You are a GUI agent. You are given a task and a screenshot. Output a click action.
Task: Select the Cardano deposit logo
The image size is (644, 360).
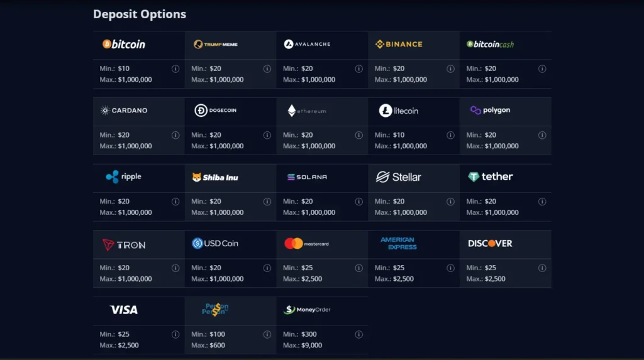pos(124,111)
